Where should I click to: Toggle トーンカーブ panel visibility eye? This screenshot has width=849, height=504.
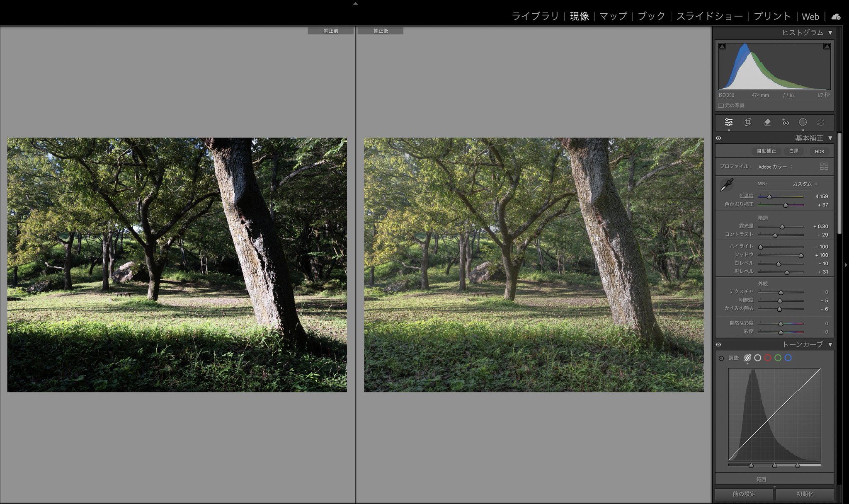[718, 345]
